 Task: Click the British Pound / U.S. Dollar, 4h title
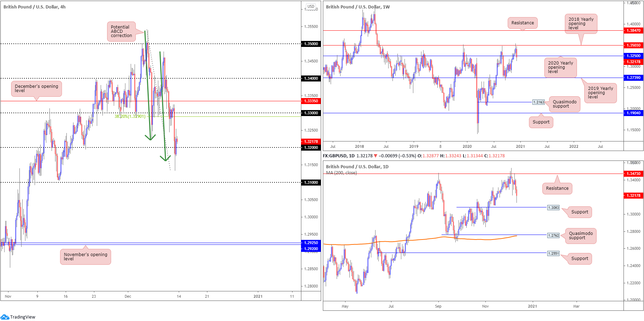(x=34, y=7)
